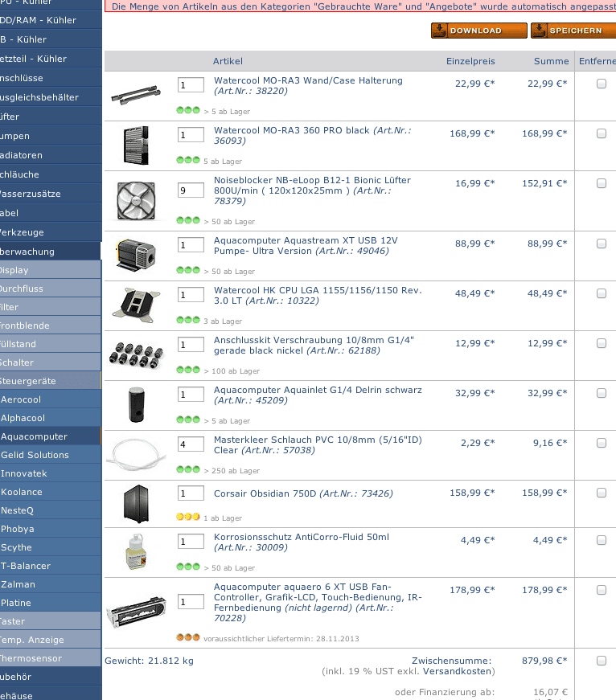Click quantity field for MO-RA3 Halterung

tap(191, 85)
